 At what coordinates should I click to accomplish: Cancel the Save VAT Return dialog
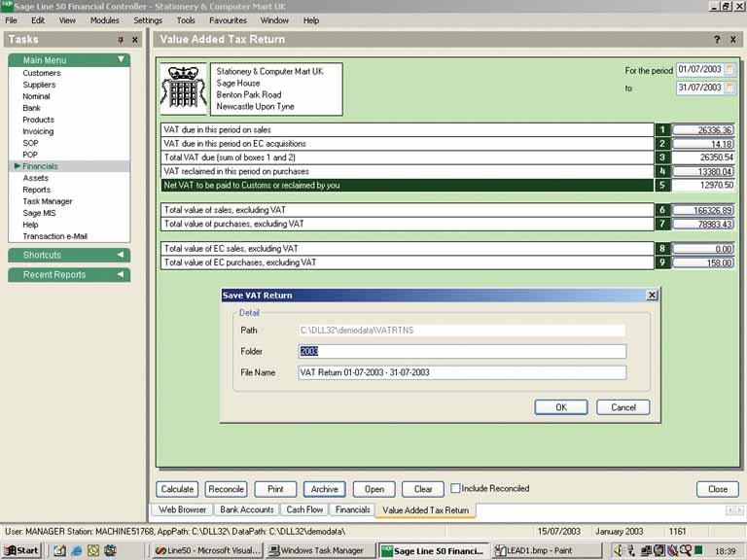[x=623, y=407]
